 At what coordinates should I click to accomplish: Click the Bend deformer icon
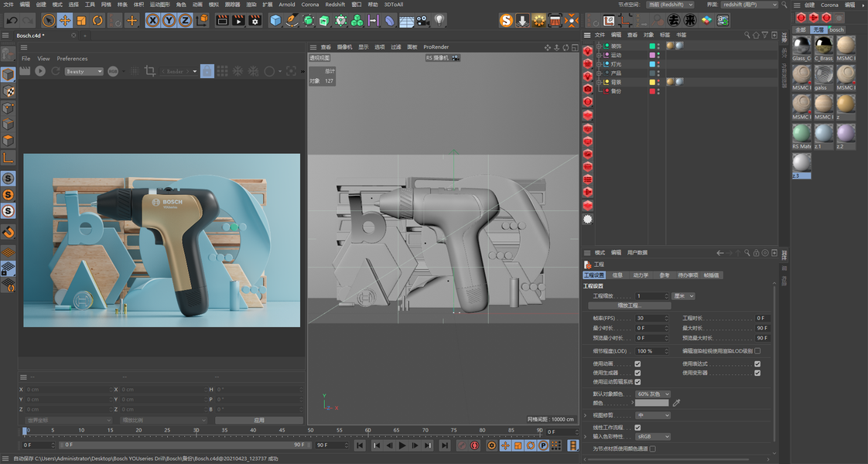[390, 20]
